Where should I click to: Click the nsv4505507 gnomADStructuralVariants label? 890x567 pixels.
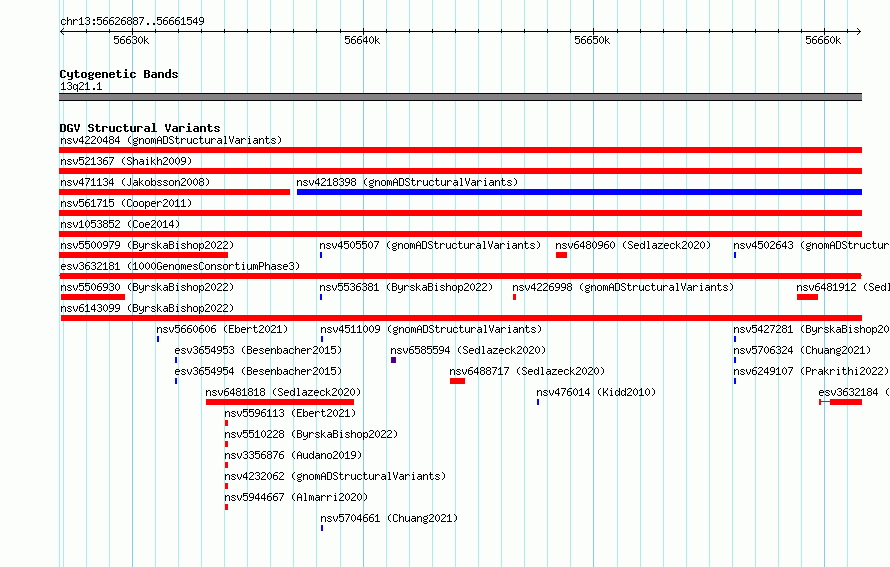coord(430,245)
